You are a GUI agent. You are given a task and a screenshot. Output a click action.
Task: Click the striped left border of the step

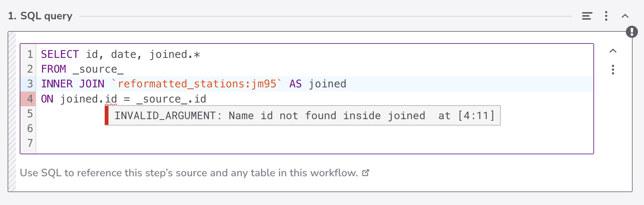[12, 113]
